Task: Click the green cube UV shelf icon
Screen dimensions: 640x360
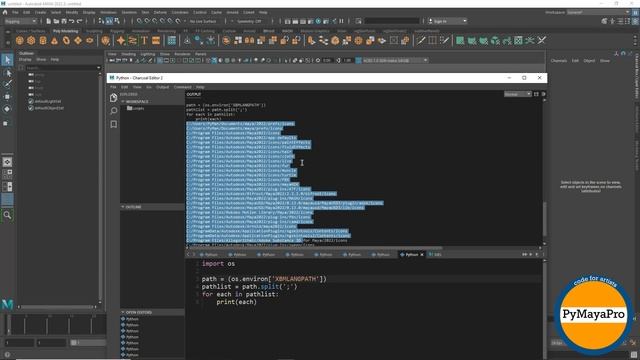Action: click(460, 40)
